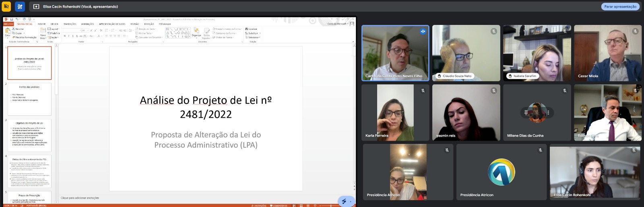
Task: Select slide 2 thumbnail Fontes das análises
Action: tap(29, 99)
